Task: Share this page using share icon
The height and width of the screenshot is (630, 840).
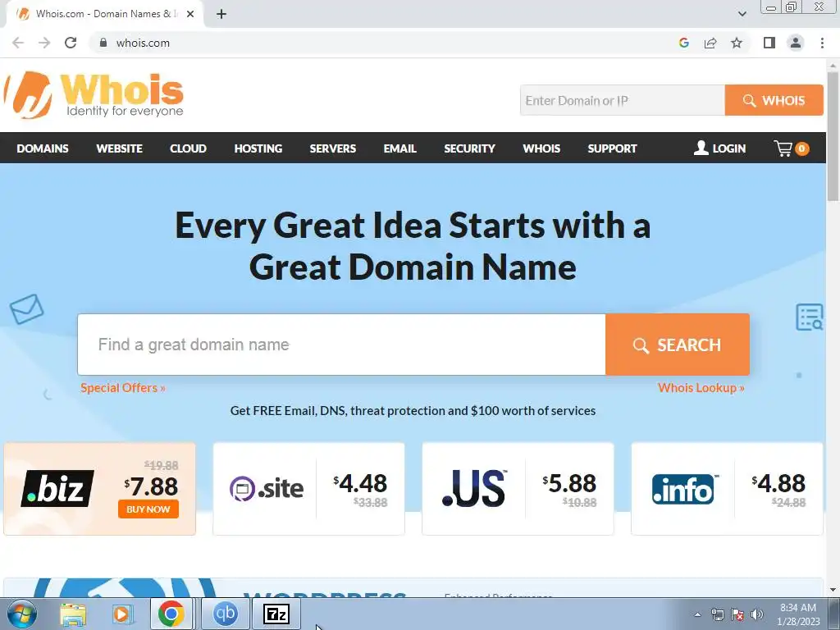Action: [x=710, y=43]
